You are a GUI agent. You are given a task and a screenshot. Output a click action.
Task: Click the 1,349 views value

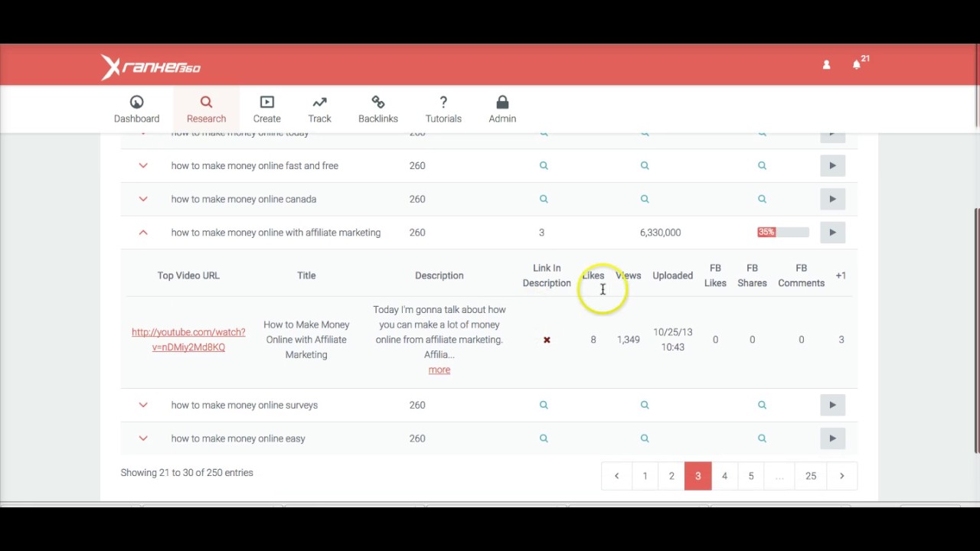pyautogui.click(x=629, y=340)
